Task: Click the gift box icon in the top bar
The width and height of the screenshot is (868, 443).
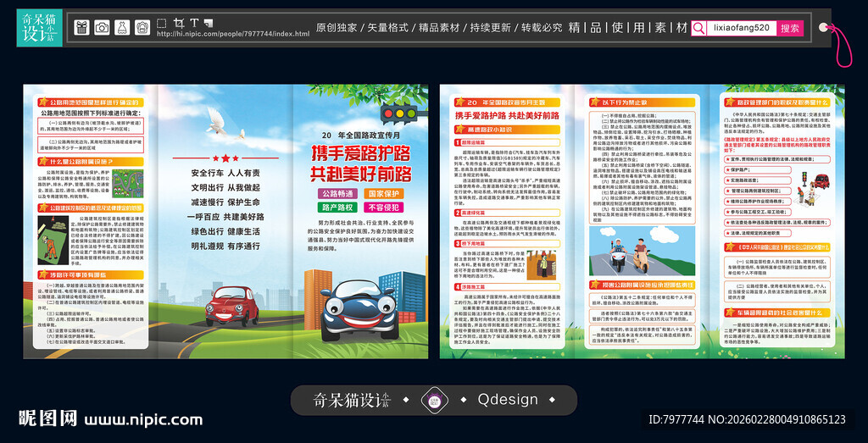Action: click(x=81, y=27)
